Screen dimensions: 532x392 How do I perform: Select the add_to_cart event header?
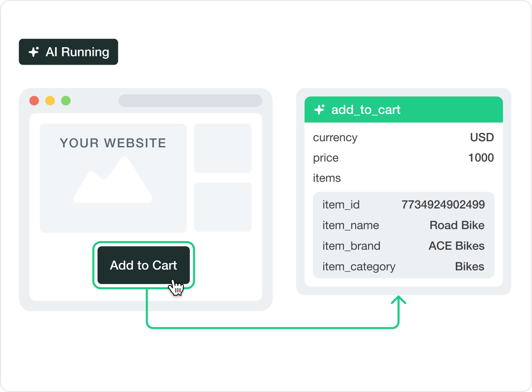pyautogui.click(x=403, y=110)
